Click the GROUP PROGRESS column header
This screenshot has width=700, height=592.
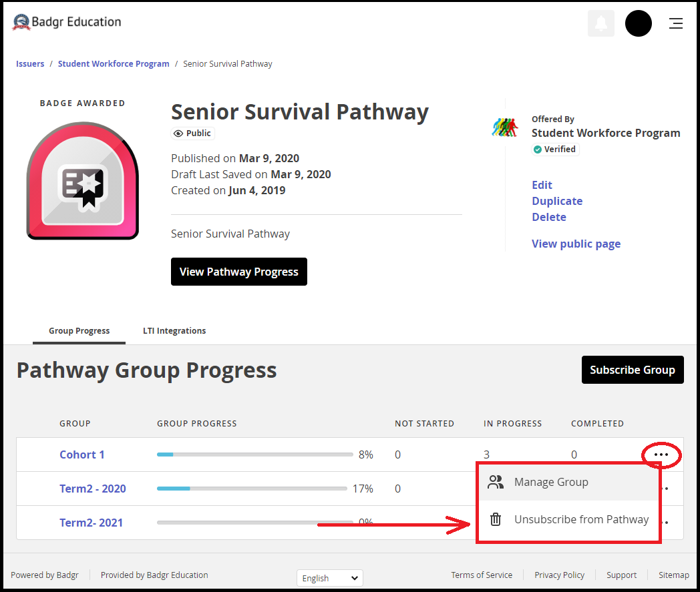tap(197, 423)
